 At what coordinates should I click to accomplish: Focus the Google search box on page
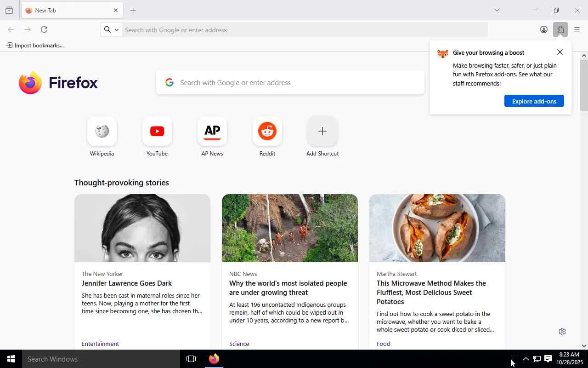pyautogui.click(x=290, y=83)
